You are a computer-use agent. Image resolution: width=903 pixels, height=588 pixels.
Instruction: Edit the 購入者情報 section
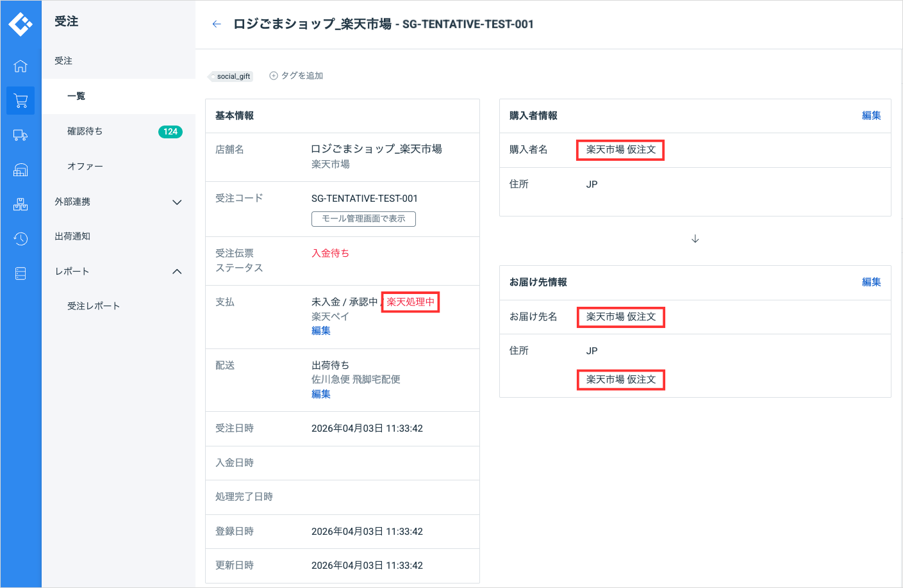coord(871,116)
